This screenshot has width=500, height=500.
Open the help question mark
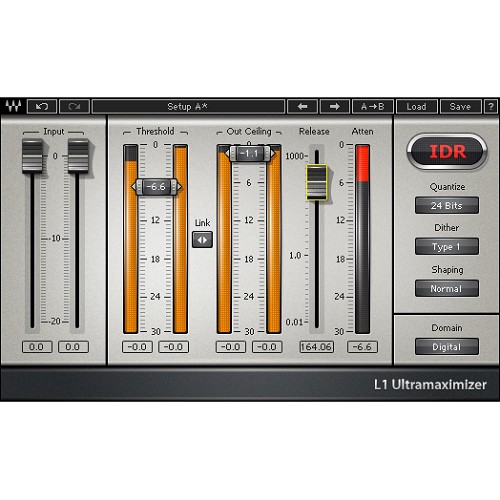click(x=491, y=106)
